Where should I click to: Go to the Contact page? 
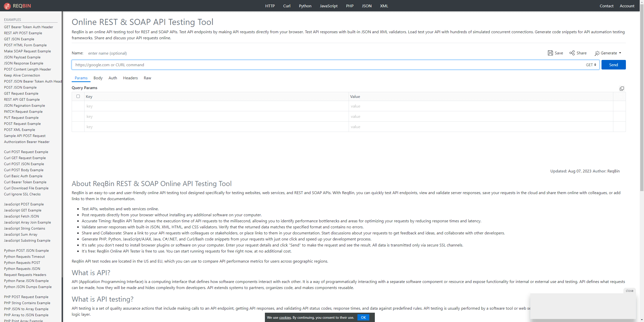(x=607, y=6)
